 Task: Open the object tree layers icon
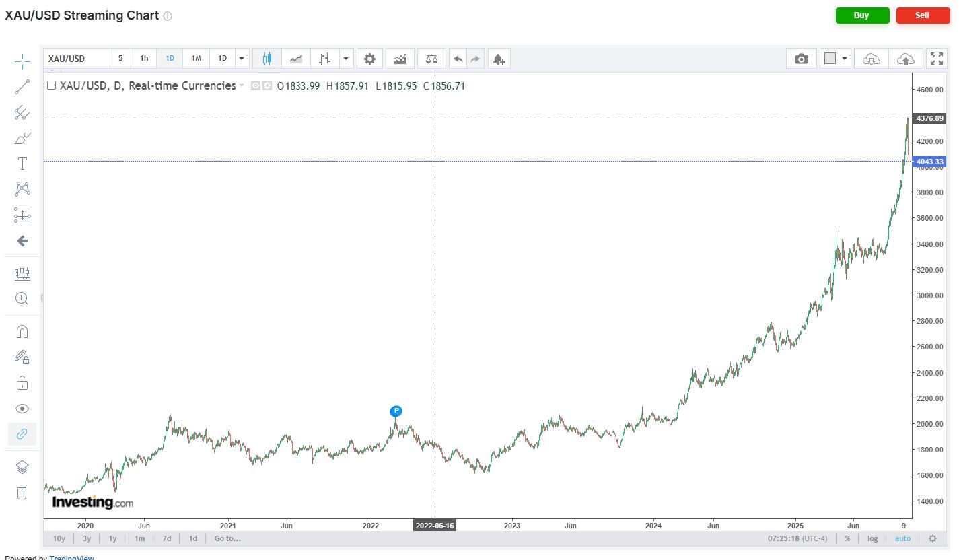[22, 467]
